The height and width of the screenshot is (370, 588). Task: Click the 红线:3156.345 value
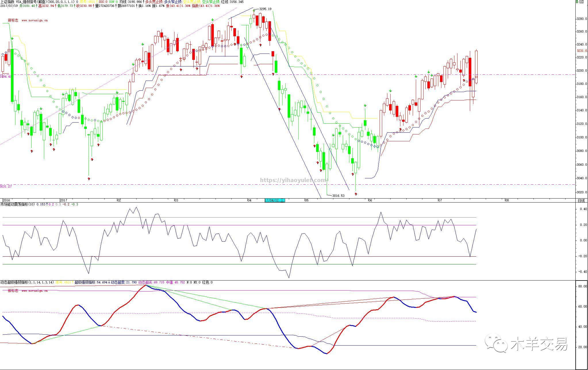232,2
